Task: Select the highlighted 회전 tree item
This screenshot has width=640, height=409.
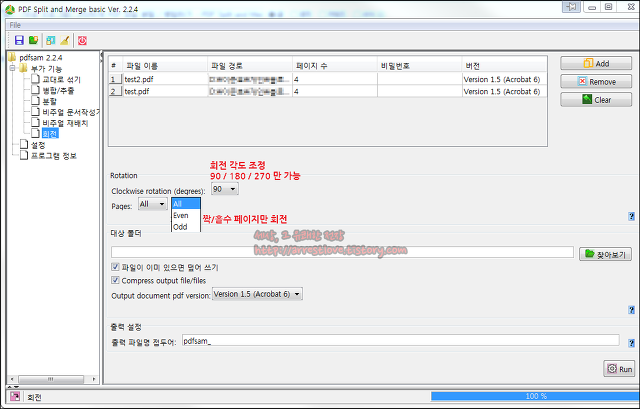Action: pyautogui.click(x=50, y=133)
